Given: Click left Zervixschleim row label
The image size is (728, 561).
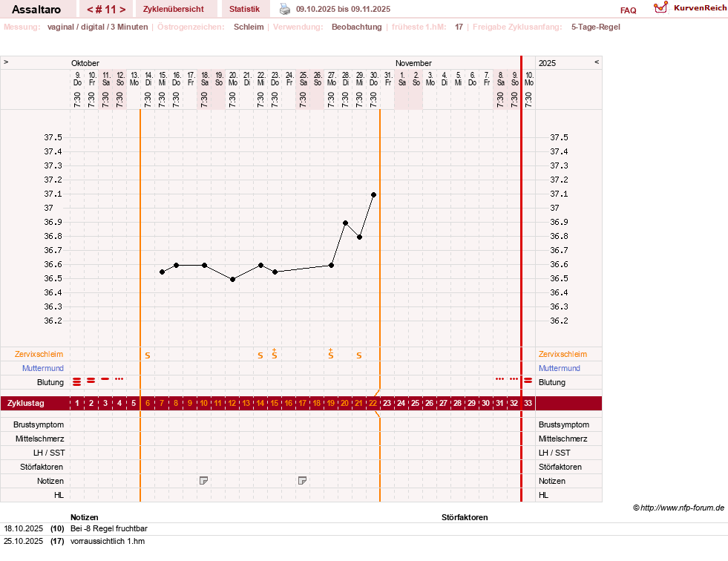Looking at the screenshot, I should [x=39, y=354].
